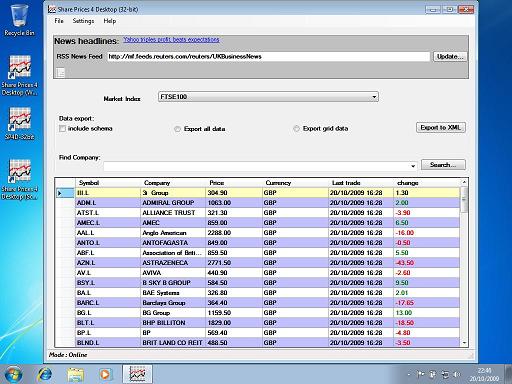Select the Export grid data radio button

[296, 129]
